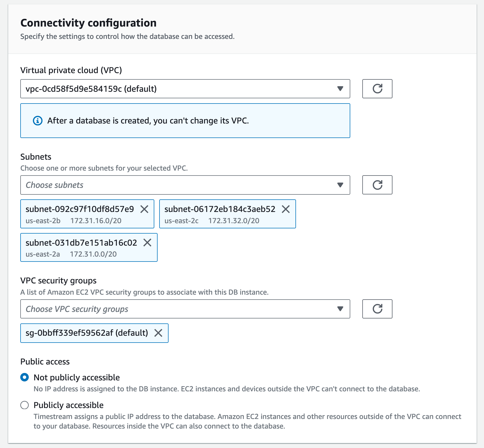Remove subnet-06172eb184c3aeb52 from selection
The image size is (484, 448).
pyautogui.click(x=286, y=209)
